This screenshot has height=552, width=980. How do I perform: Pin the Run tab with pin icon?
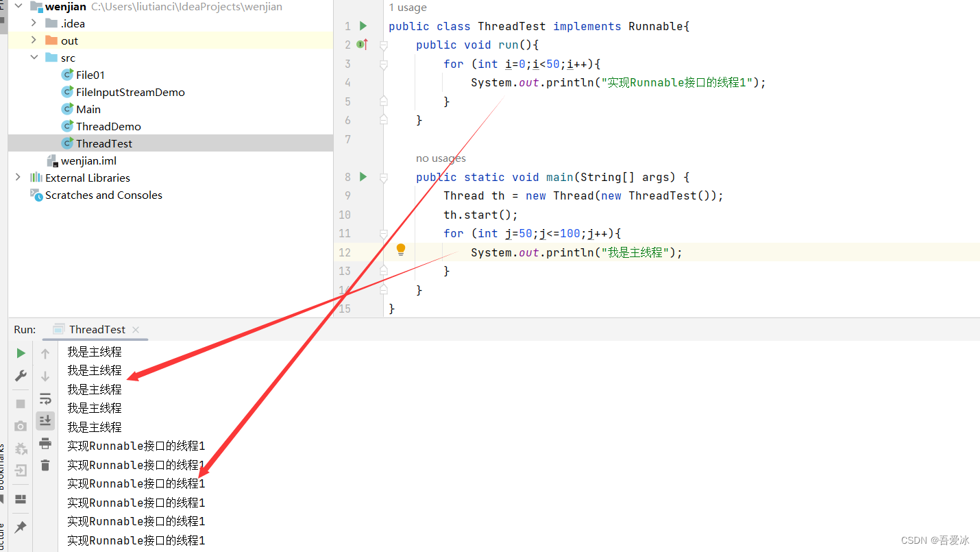click(x=21, y=527)
